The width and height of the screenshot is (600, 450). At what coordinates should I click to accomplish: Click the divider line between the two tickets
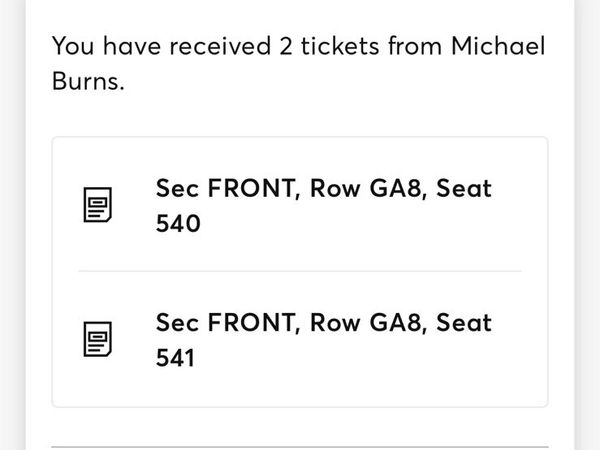[300, 271]
